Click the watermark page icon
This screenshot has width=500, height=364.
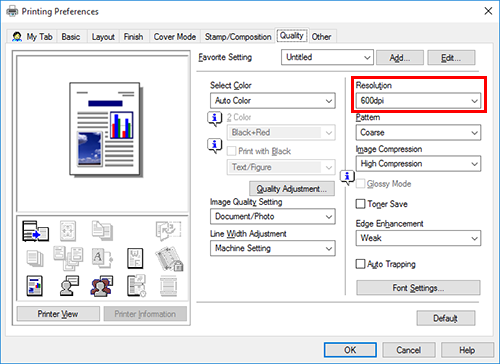click(x=135, y=258)
